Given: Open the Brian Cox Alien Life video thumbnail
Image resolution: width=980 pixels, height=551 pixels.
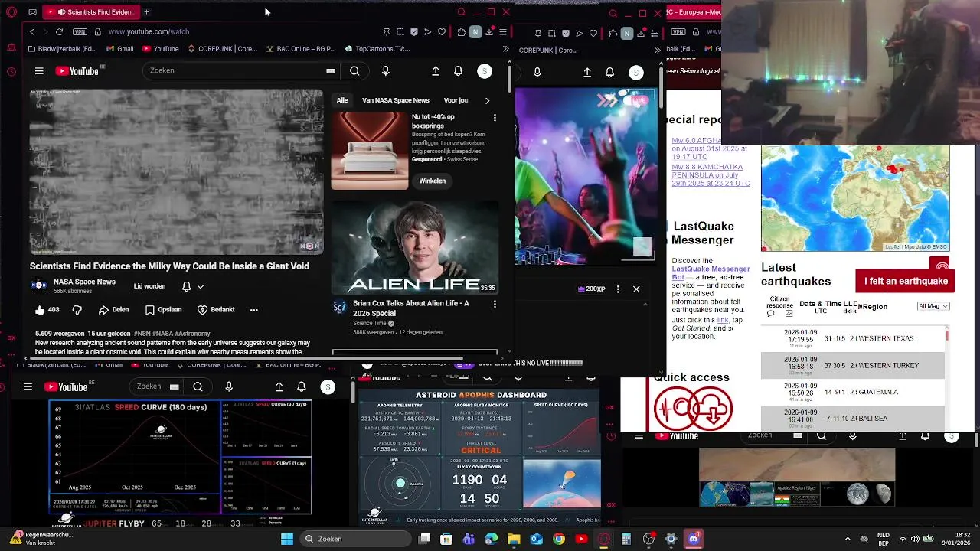Looking at the screenshot, I should 415,248.
